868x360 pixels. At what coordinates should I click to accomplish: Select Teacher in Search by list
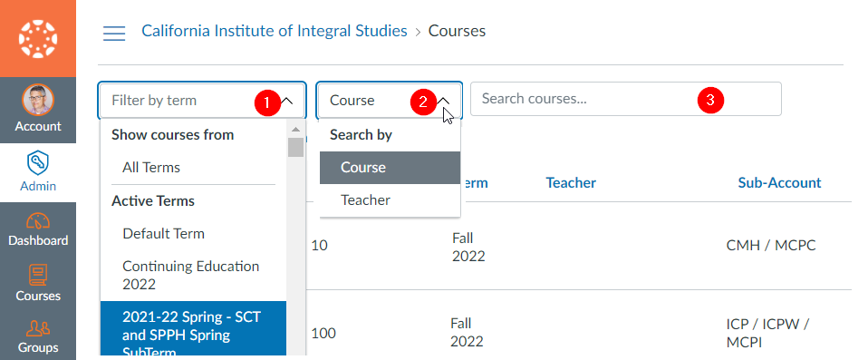coord(390,199)
